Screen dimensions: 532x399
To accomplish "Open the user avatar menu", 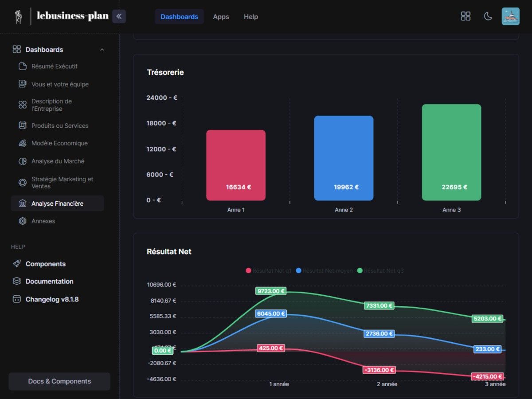I will [510, 16].
